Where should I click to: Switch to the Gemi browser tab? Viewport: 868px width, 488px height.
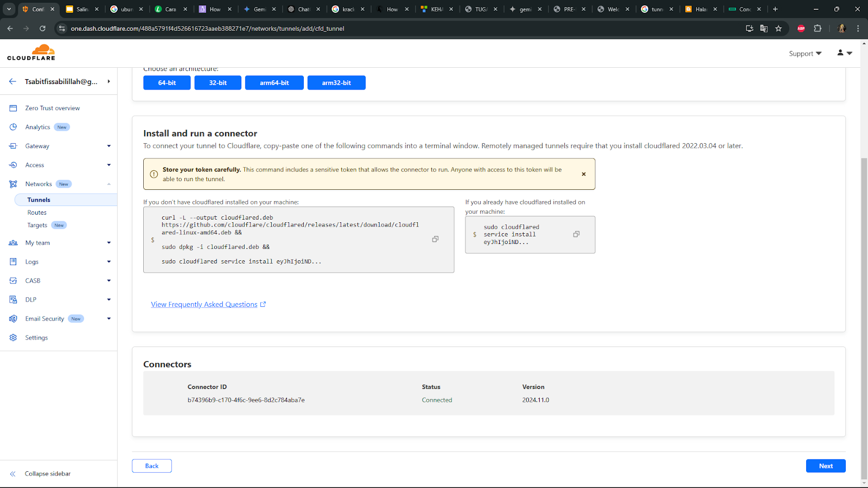coord(259,9)
